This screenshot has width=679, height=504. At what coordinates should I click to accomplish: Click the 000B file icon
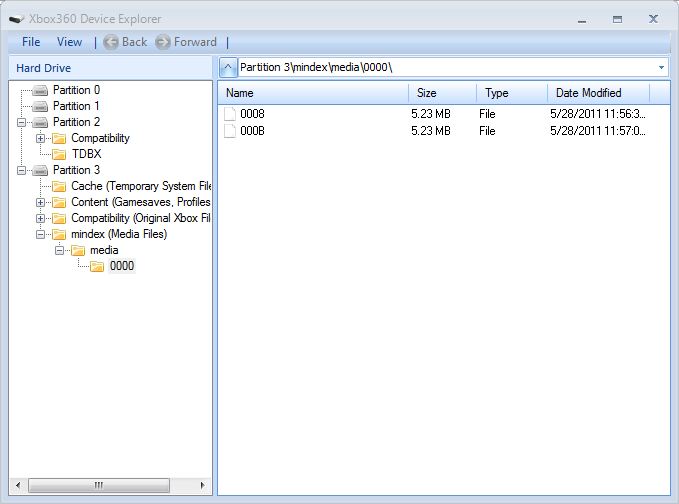230,131
